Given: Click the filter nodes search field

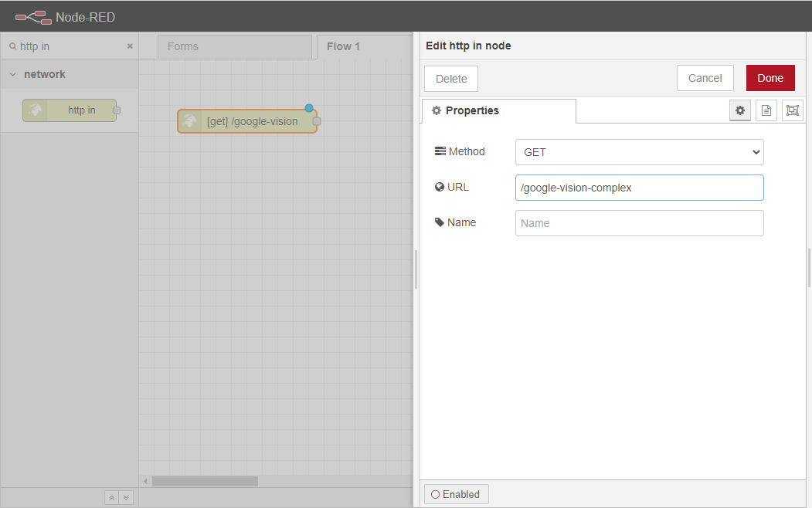Looking at the screenshot, I should tap(71, 46).
